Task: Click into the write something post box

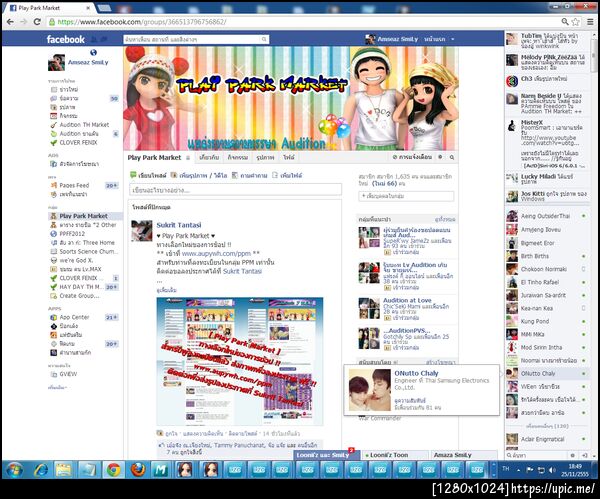Action: (235, 190)
